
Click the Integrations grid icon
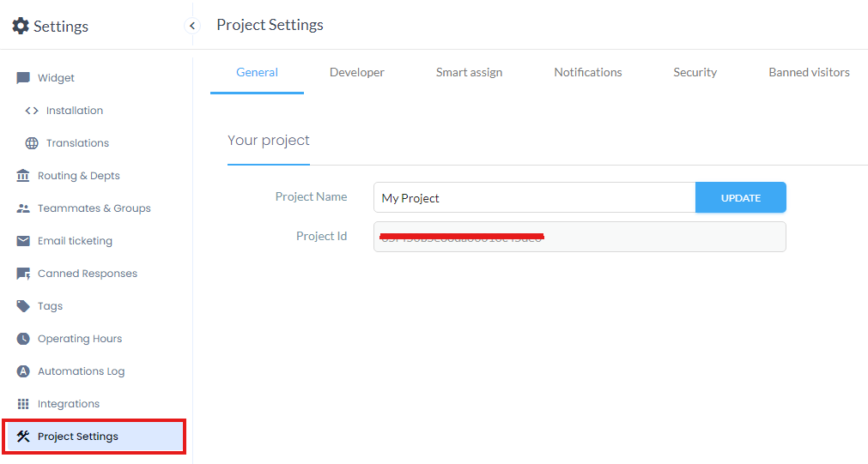coord(23,404)
